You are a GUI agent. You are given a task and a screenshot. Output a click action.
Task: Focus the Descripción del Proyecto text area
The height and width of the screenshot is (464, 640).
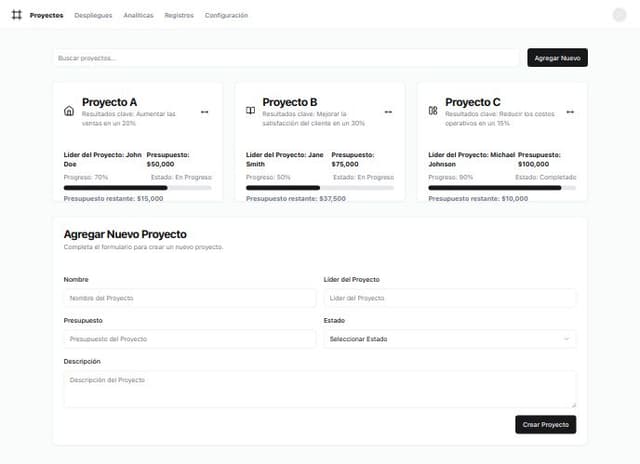[320, 389]
